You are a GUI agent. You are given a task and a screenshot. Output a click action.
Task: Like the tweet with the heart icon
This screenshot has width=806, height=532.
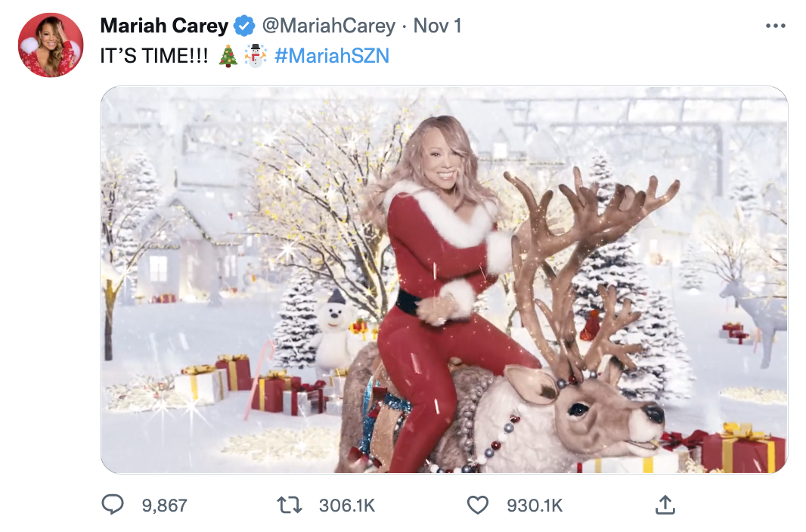pos(477,505)
